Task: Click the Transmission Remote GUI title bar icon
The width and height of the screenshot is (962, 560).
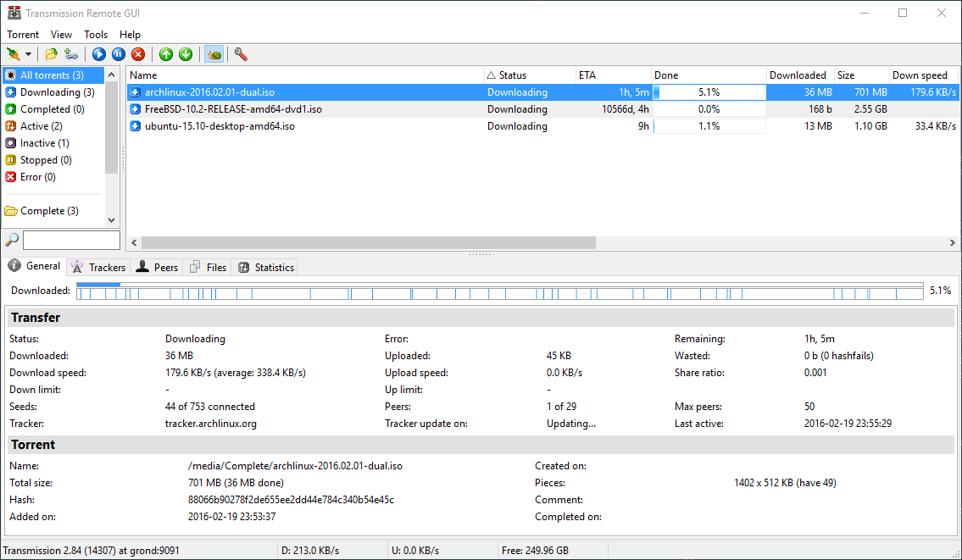Action: [x=14, y=13]
